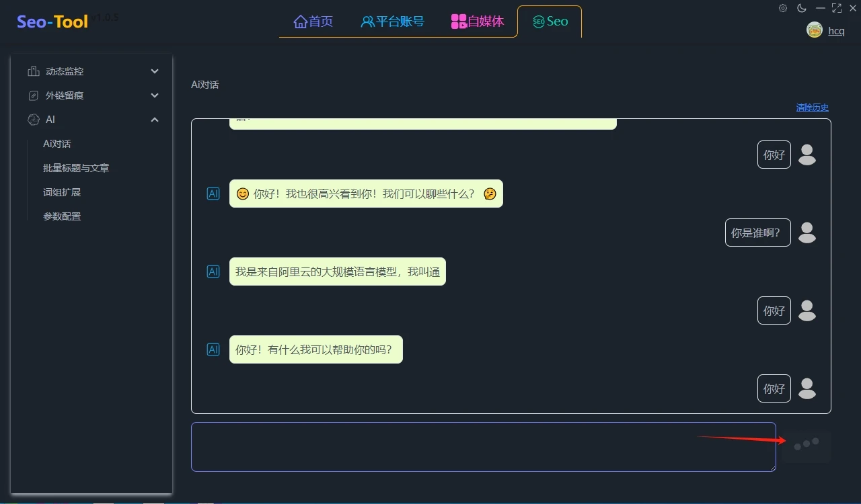Open the 自媒体 tab
Viewport: 861px width, 504px height.
coord(478,21)
